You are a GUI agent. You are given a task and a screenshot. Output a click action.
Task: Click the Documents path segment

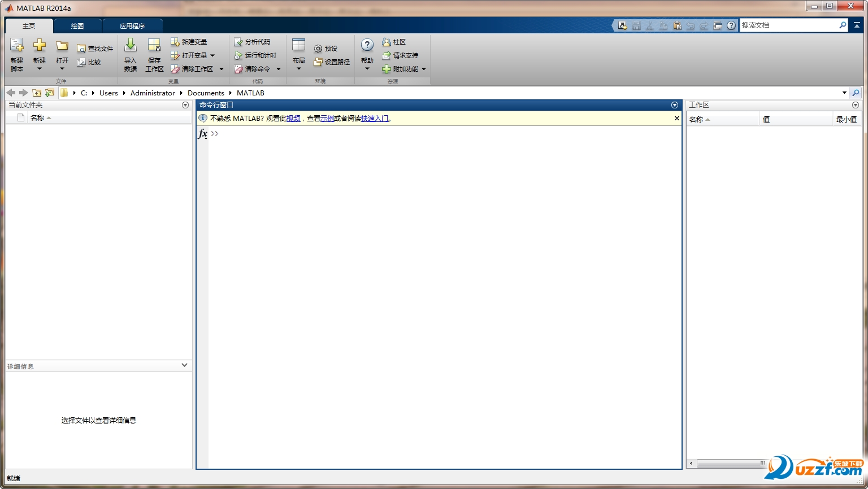[x=206, y=93]
